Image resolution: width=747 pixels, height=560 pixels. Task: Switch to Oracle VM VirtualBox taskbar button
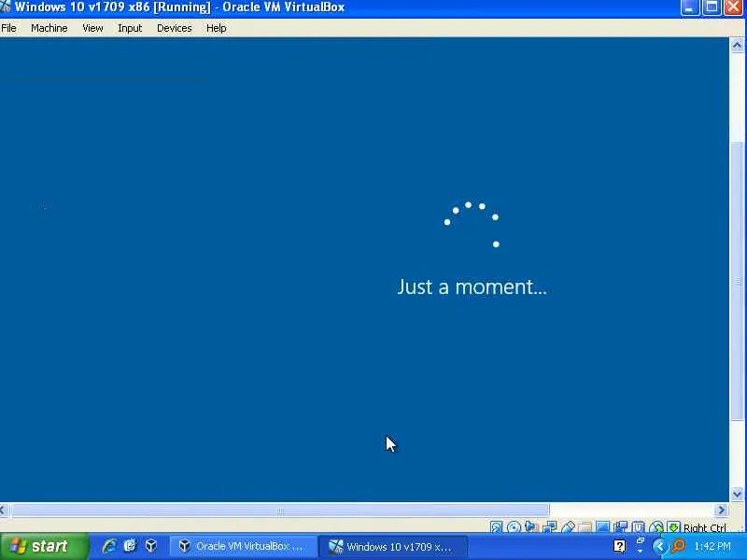(x=243, y=546)
